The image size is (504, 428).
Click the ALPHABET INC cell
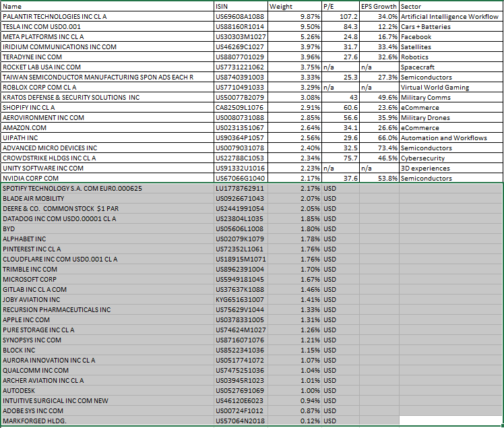pos(107,239)
